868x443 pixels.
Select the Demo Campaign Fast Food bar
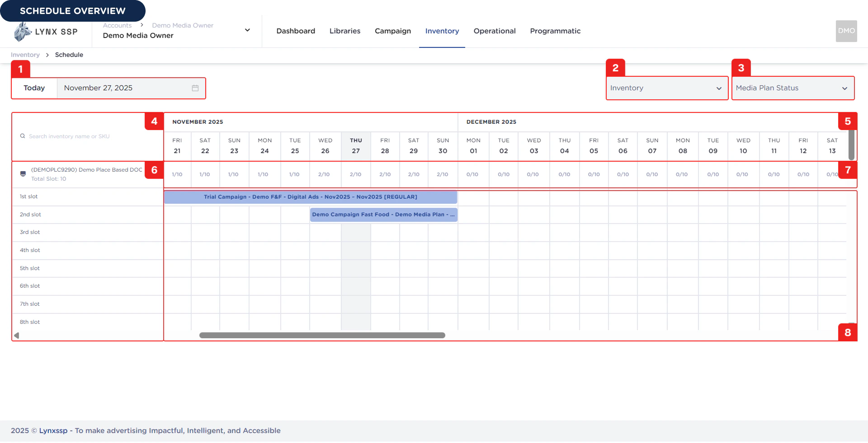[x=383, y=215]
